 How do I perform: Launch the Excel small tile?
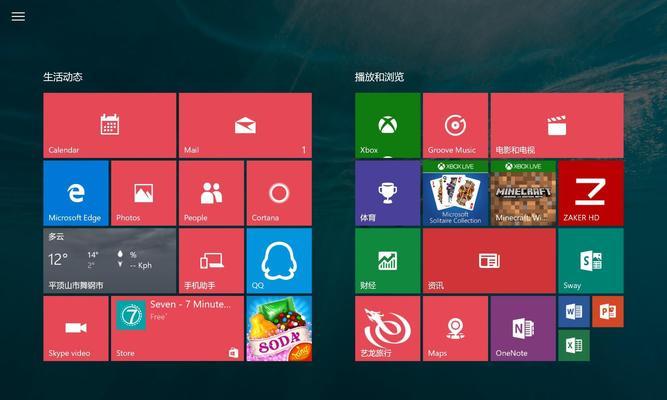(x=574, y=346)
